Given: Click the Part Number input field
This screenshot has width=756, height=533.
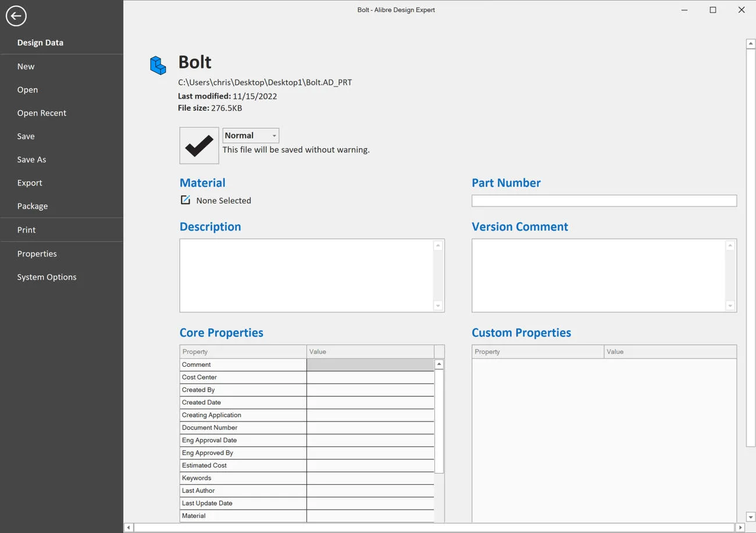Looking at the screenshot, I should pos(604,201).
